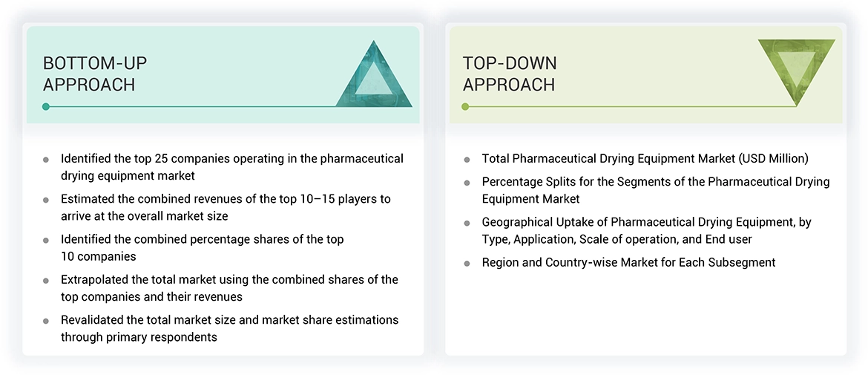Click the teal dot under Bottom-Up heading

(x=46, y=107)
